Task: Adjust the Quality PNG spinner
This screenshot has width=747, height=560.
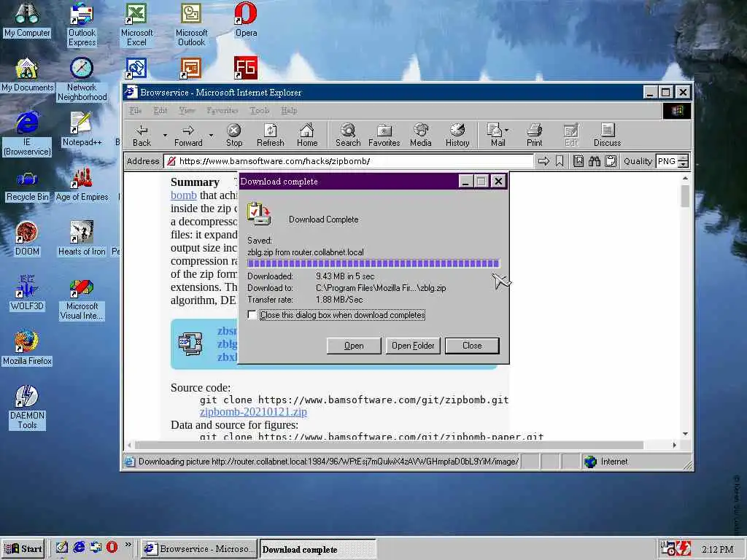Action: click(x=683, y=161)
